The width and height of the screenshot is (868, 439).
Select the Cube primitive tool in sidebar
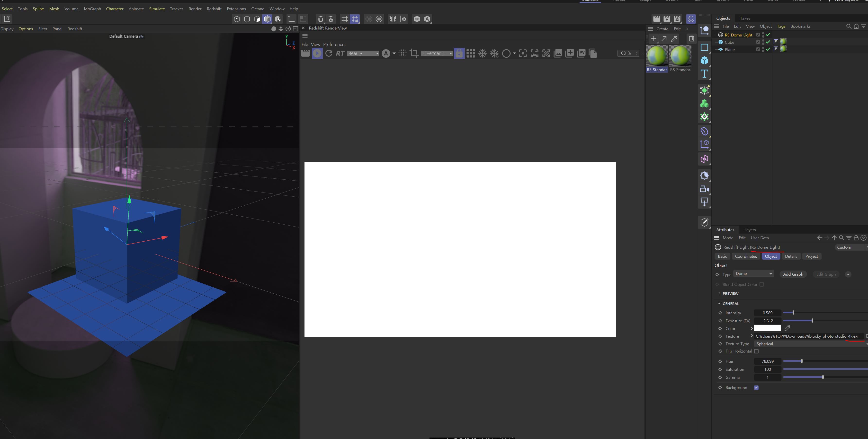pyautogui.click(x=704, y=61)
